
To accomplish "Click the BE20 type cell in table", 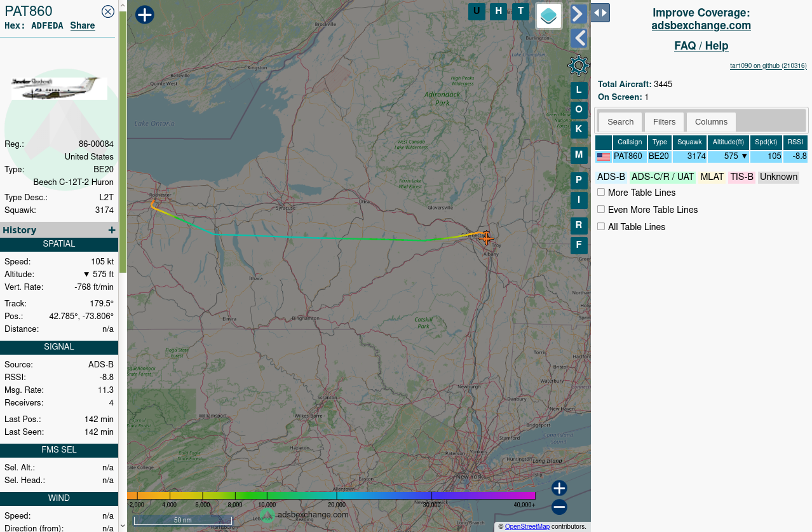I will (x=659, y=156).
